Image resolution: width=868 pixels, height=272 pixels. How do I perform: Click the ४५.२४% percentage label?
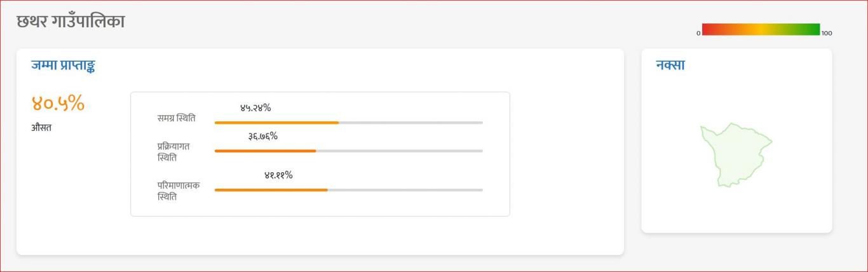(255, 108)
